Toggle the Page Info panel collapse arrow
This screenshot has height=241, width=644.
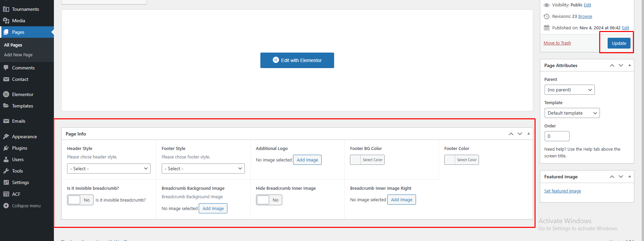[x=528, y=134]
